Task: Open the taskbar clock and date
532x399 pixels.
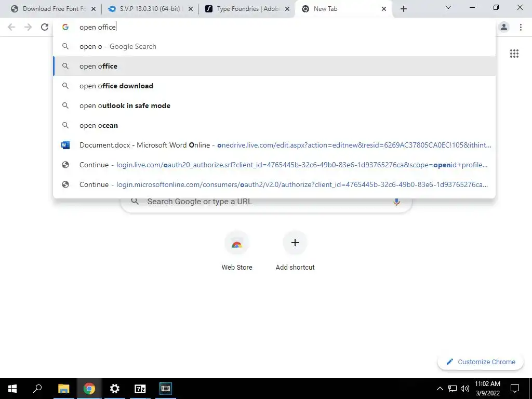Action: point(487,389)
